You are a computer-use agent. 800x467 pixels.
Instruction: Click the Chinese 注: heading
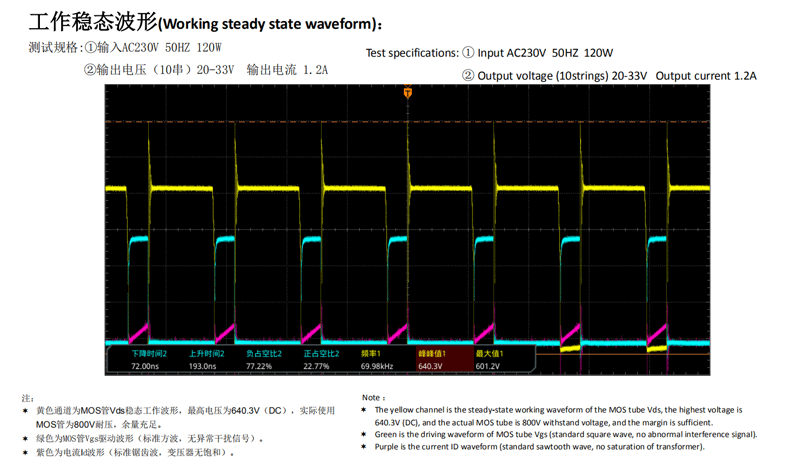(28, 398)
